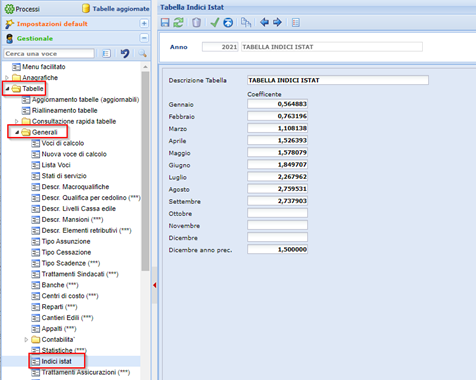Expand Consultazione rapida tabelle arrow

coord(16,121)
